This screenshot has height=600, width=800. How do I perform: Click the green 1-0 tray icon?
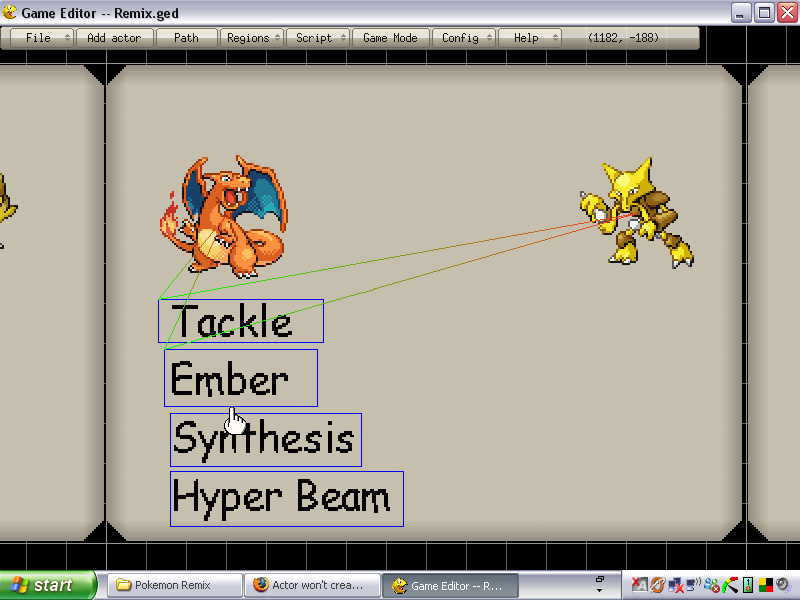[x=747, y=585]
